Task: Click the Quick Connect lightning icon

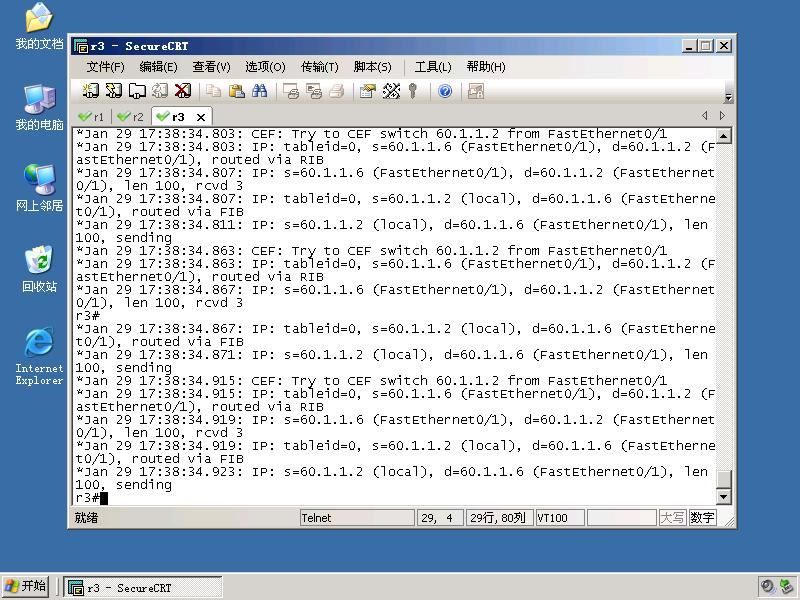Action: coord(113,91)
